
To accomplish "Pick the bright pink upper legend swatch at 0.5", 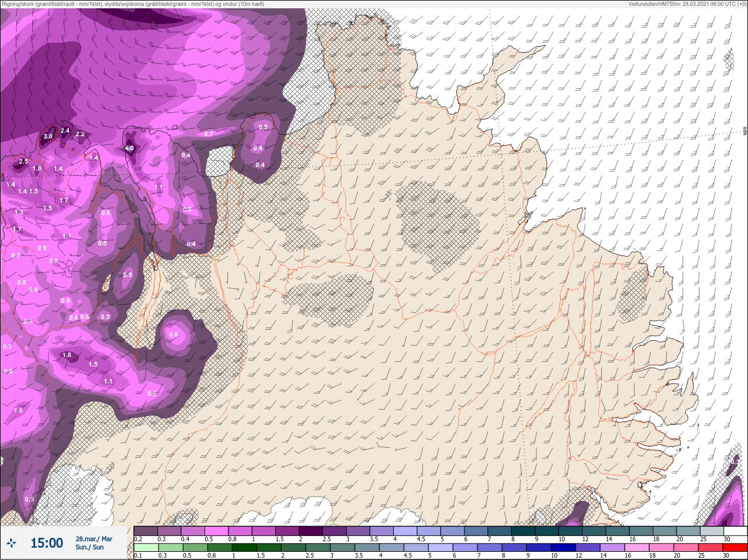I will [216, 531].
